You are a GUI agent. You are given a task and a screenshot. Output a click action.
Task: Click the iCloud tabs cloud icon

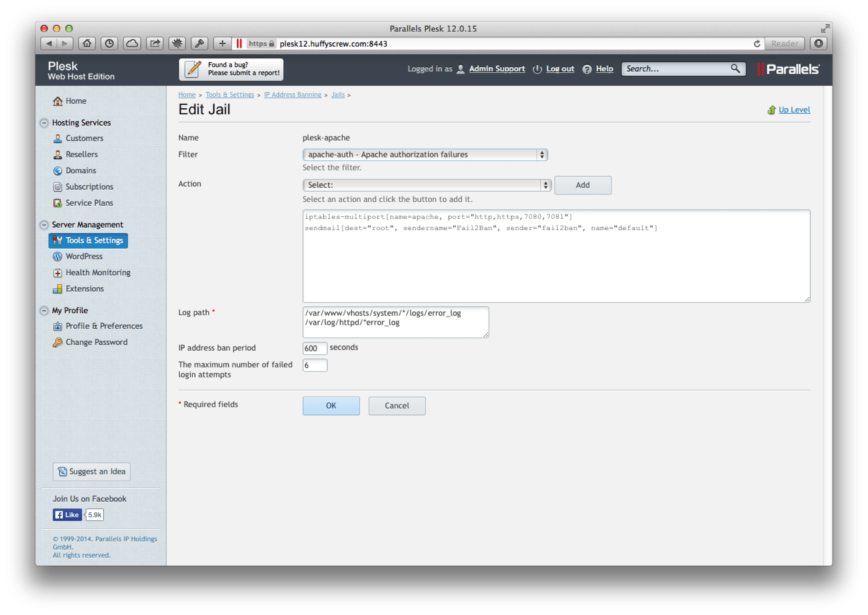click(x=132, y=44)
